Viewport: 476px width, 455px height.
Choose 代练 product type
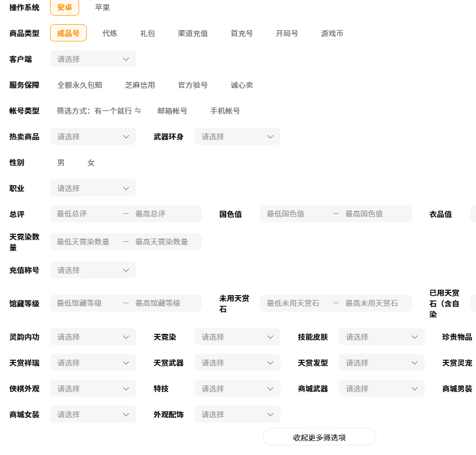pos(110,33)
